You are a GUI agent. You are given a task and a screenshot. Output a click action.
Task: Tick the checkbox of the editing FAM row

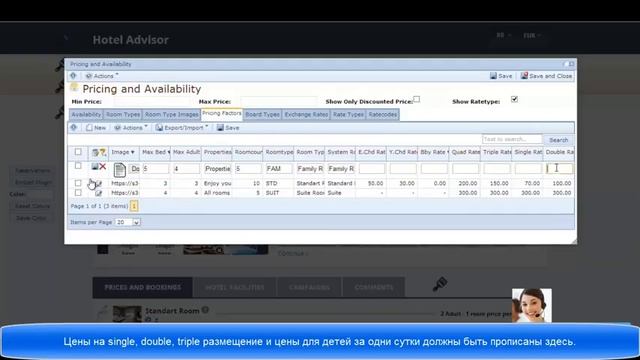(78, 166)
